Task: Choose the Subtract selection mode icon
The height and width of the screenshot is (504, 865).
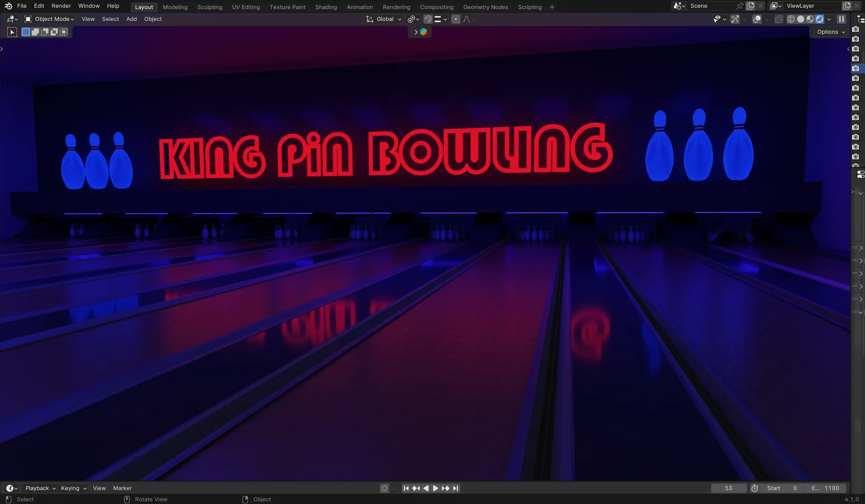Action: pyautogui.click(x=45, y=32)
